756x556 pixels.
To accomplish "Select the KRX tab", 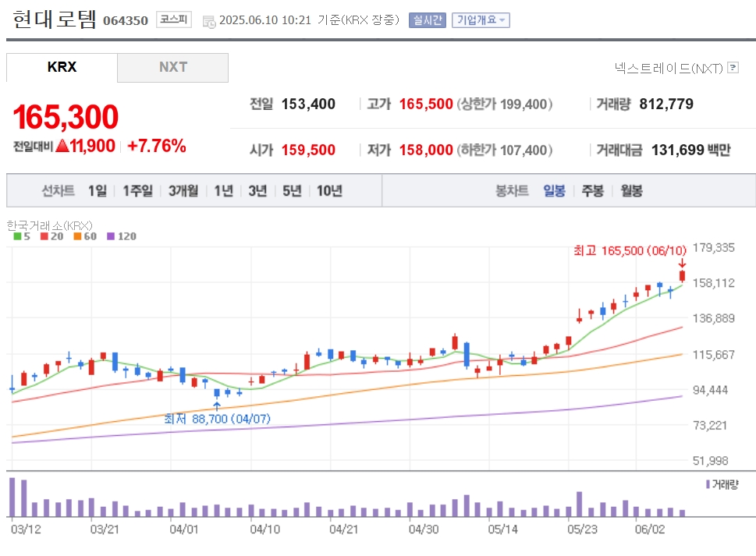I will click(x=62, y=67).
